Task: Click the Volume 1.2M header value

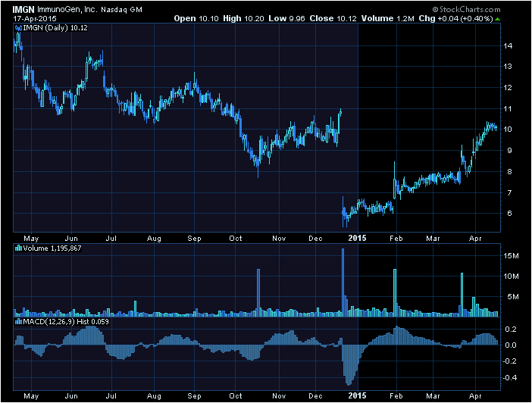Action: coord(387,19)
